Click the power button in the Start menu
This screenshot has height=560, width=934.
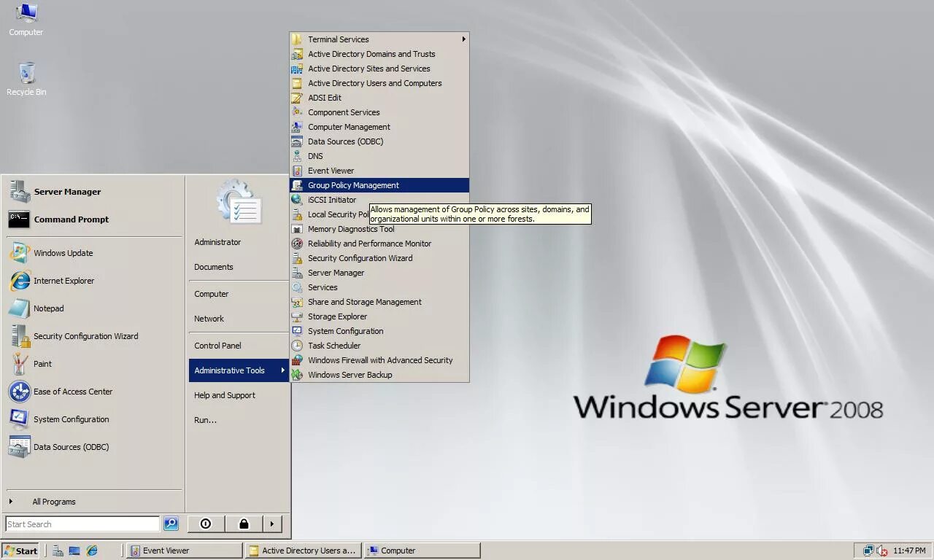[x=205, y=524]
